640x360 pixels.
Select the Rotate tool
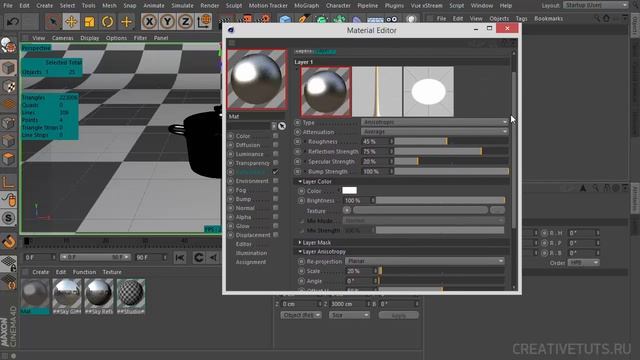(x=108, y=22)
